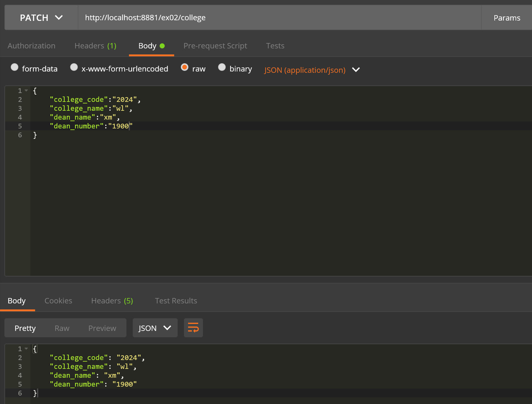Open the Pre-request Script tab

click(x=215, y=46)
